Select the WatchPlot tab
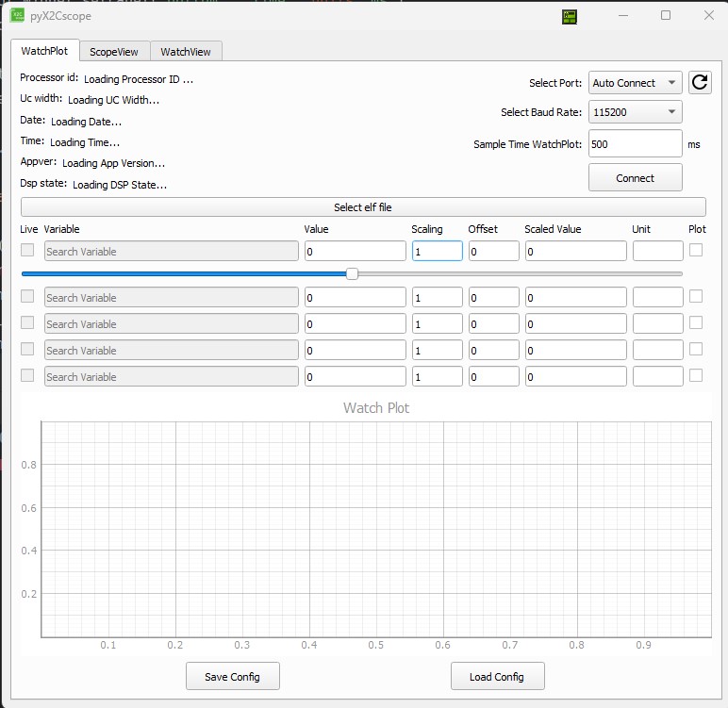 coord(44,51)
